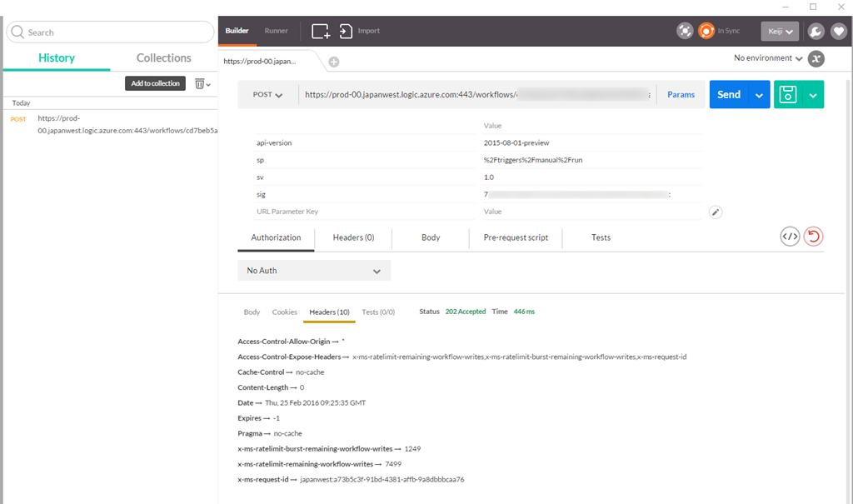Click the Add to collection button
The image size is (853, 504).
tap(155, 83)
